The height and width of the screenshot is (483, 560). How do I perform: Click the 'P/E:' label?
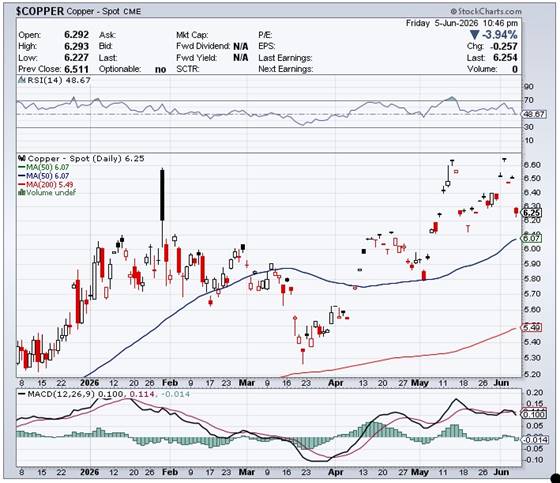(x=265, y=35)
